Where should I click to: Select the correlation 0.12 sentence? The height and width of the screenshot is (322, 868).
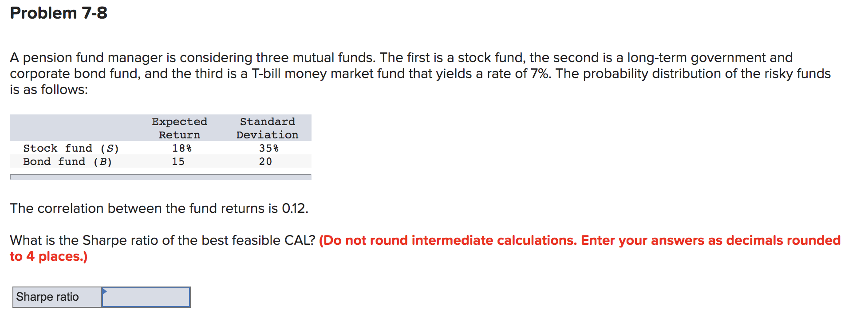[159, 208]
